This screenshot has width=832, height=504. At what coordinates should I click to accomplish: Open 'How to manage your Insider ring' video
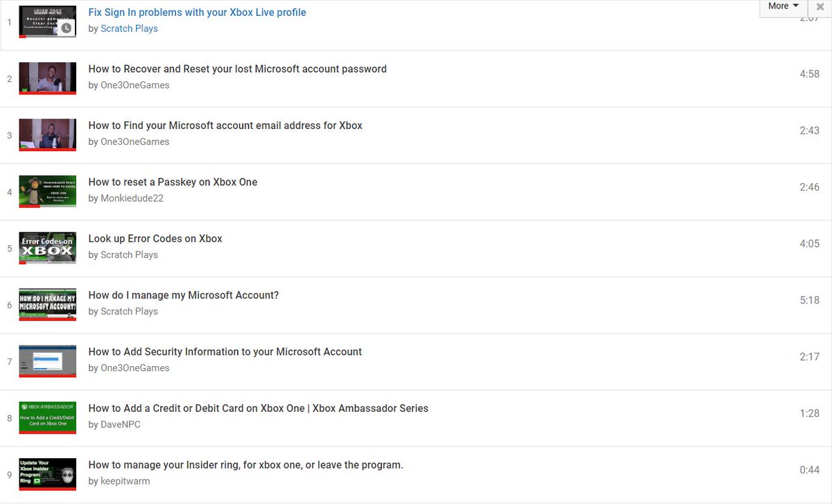pos(245,465)
